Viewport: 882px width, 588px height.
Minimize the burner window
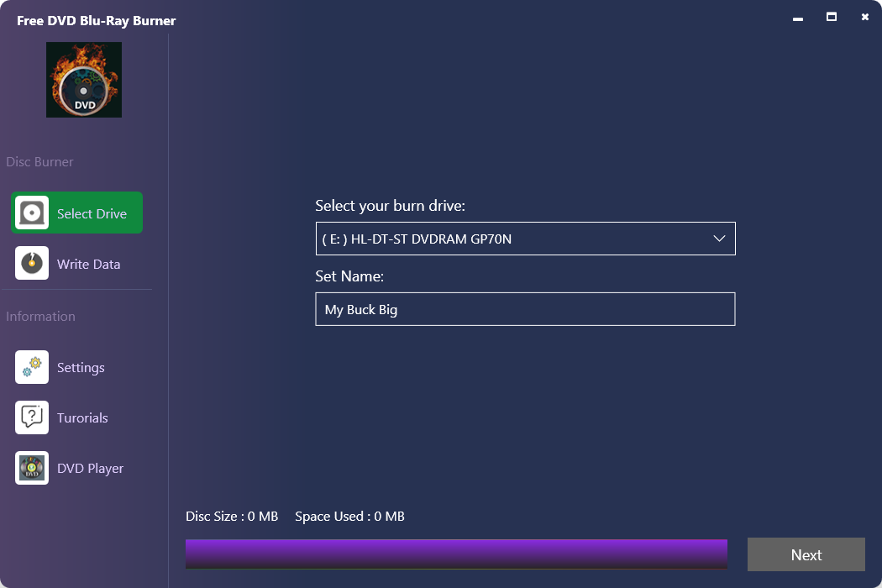(798, 18)
